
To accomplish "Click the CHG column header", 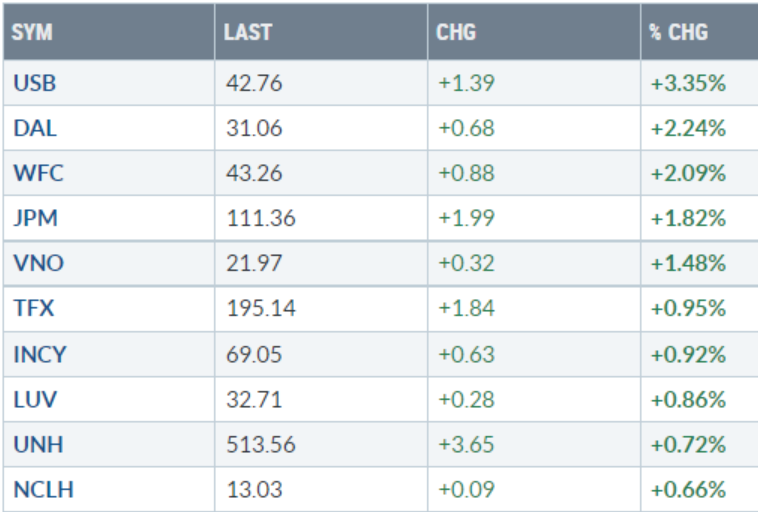I will (456, 32).
